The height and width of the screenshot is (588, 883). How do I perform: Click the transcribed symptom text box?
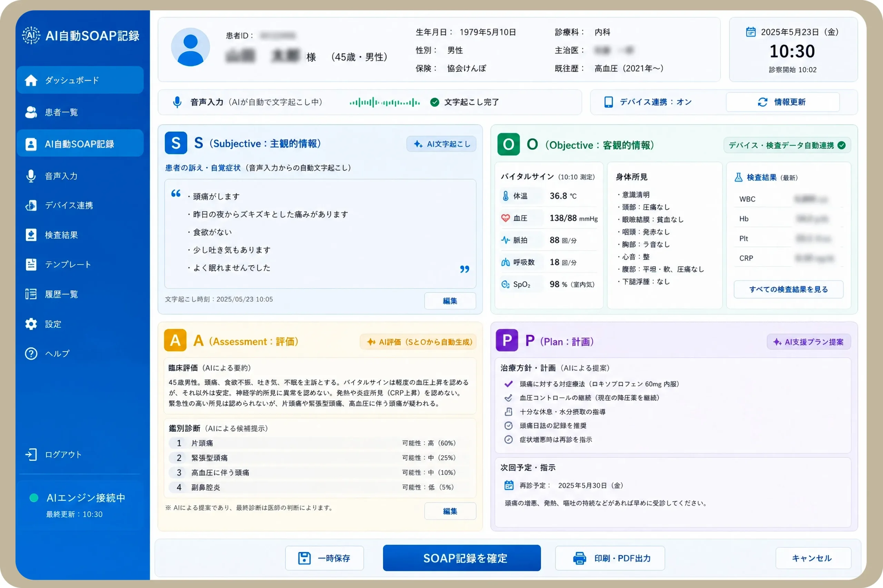point(320,233)
